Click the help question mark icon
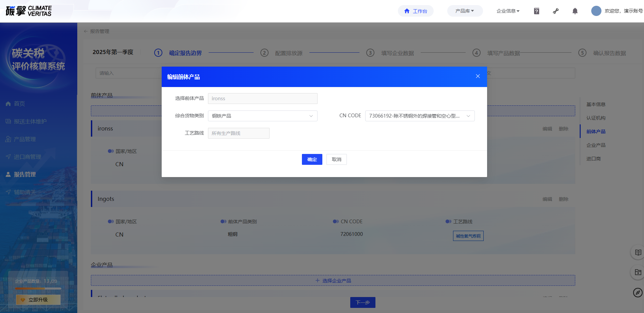 click(536, 11)
